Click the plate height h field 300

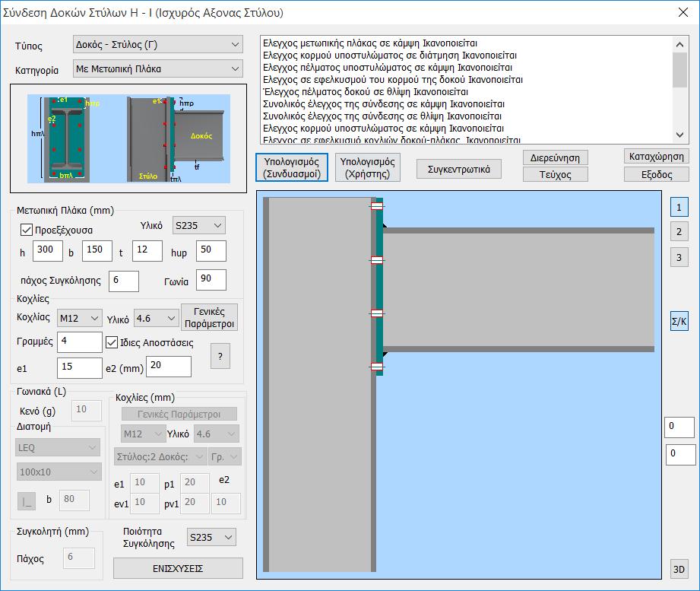coord(47,250)
